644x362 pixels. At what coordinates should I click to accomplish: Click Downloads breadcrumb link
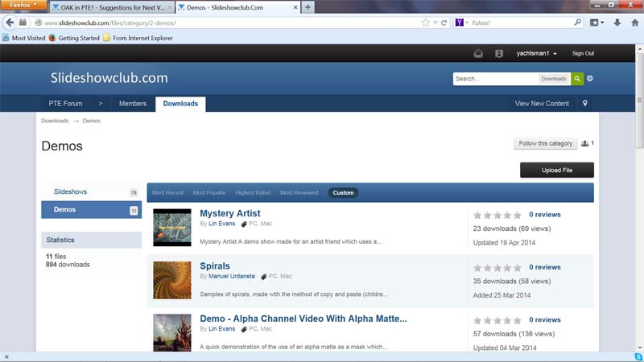pyautogui.click(x=55, y=121)
